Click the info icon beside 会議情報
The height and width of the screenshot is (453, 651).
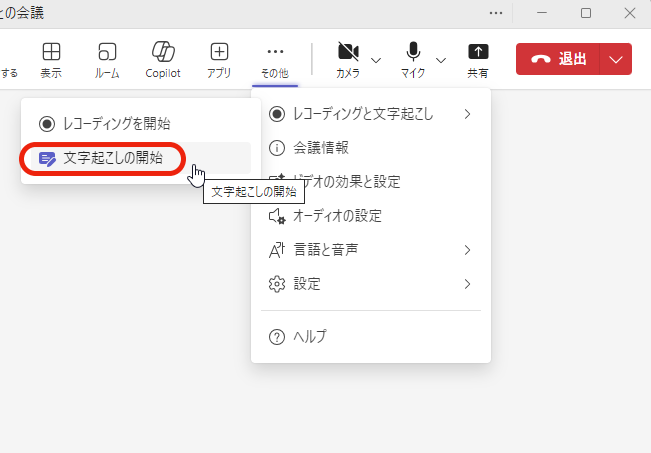(277, 148)
